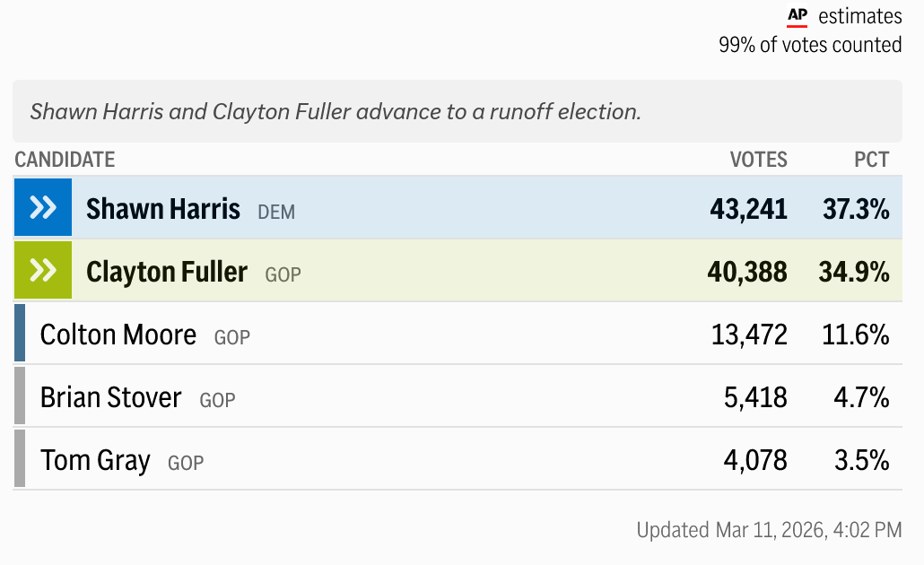
Task: Click the DEM party label
Action: point(276,213)
